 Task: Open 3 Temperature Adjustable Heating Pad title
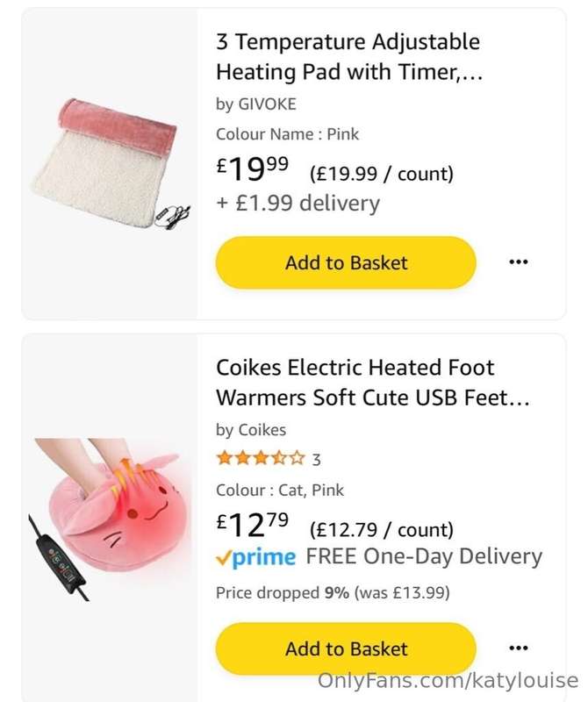click(349, 57)
